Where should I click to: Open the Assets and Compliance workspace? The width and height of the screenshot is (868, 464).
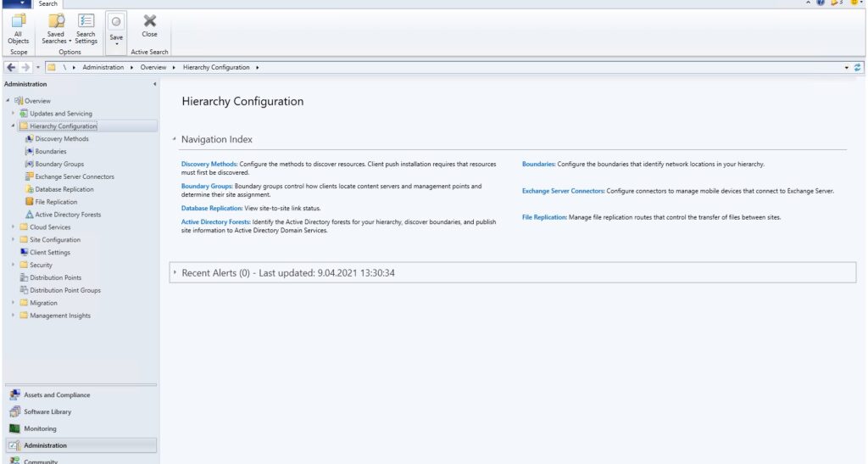coord(56,395)
